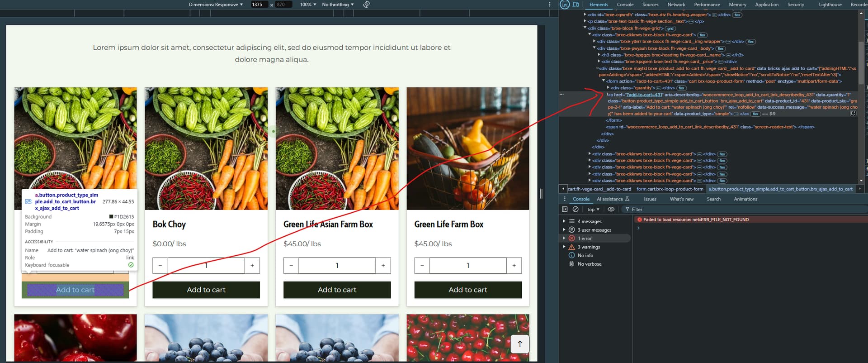Image resolution: width=868 pixels, height=363 pixels.
Task: Click the flex badge on fh-heading-wrapper div
Action: pos(737,15)
